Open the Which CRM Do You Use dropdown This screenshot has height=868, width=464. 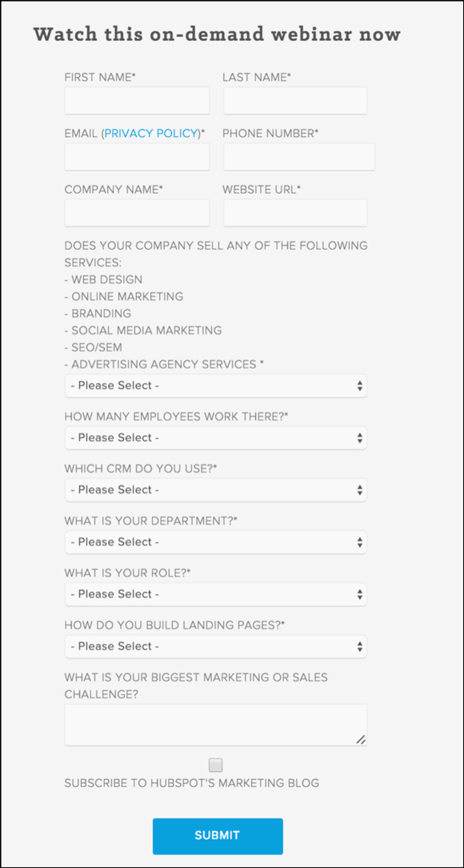pos(216,490)
